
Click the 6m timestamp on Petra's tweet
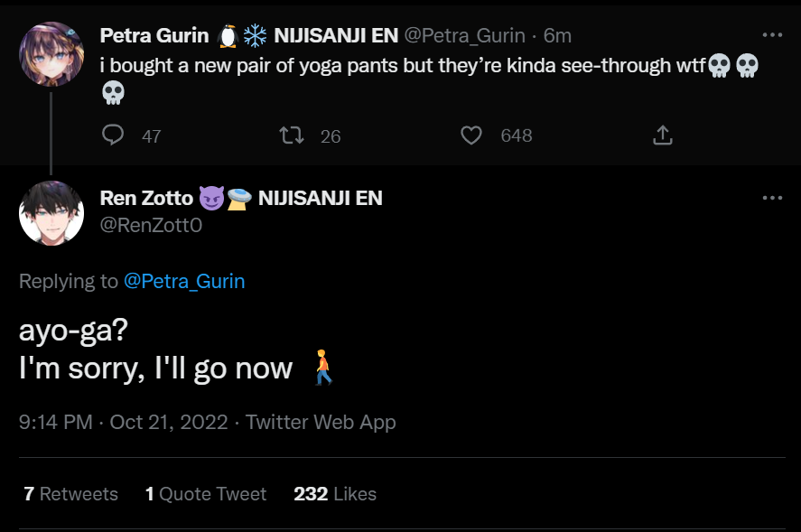pyautogui.click(x=557, y=35)
